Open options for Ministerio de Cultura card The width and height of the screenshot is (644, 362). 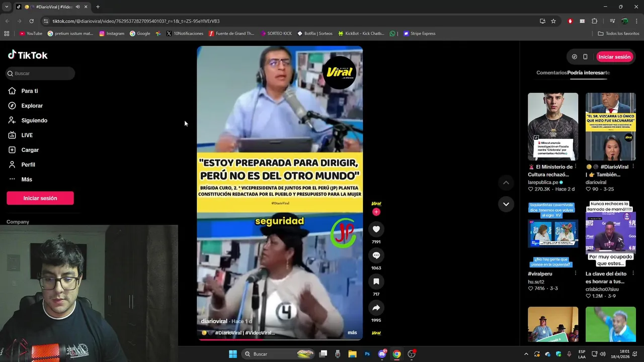tap(576, 166)
